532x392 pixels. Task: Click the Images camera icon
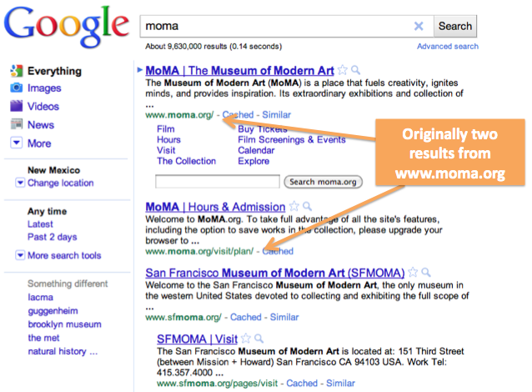click(17, 88)
